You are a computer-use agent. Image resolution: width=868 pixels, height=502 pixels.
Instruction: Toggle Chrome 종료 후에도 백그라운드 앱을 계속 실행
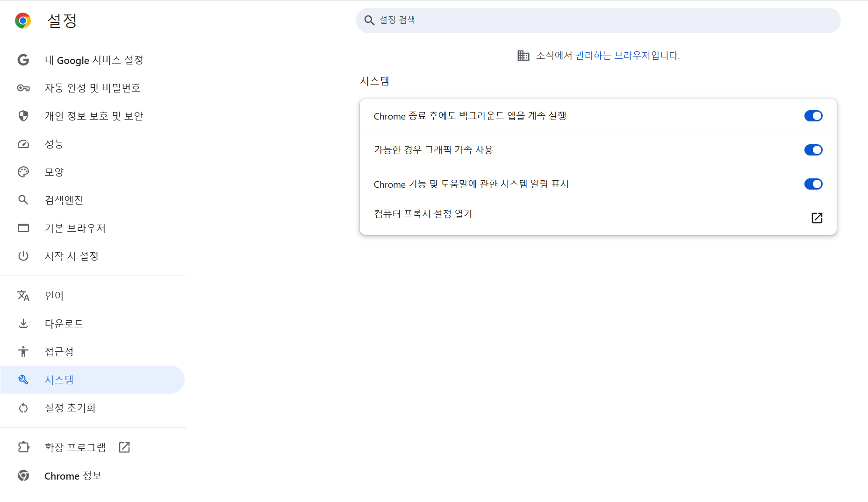point(813,116)
